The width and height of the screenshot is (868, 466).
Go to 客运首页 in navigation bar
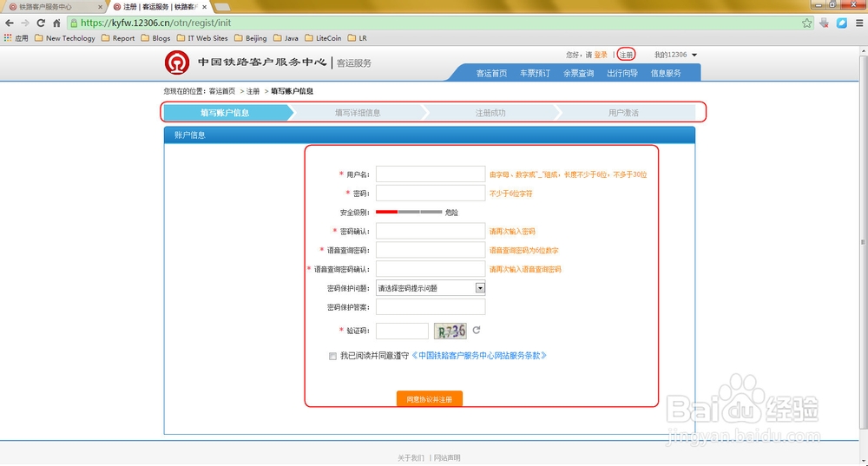pyautogui.click(x=491, y=73)
